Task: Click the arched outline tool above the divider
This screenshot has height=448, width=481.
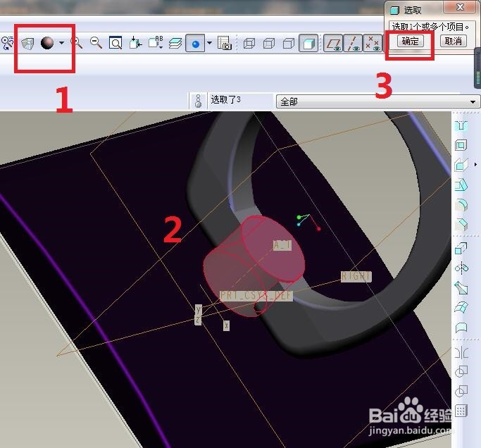Action: [x=461, y=328]
